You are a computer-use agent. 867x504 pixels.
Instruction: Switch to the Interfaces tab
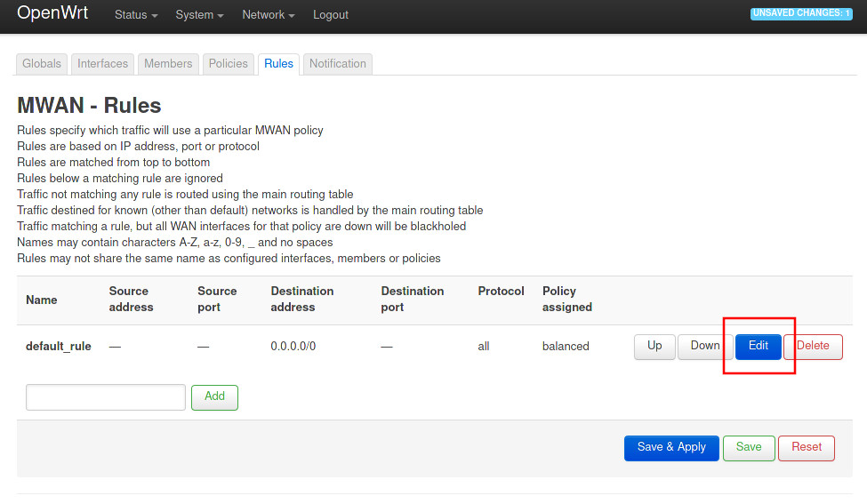pos(103,64)
